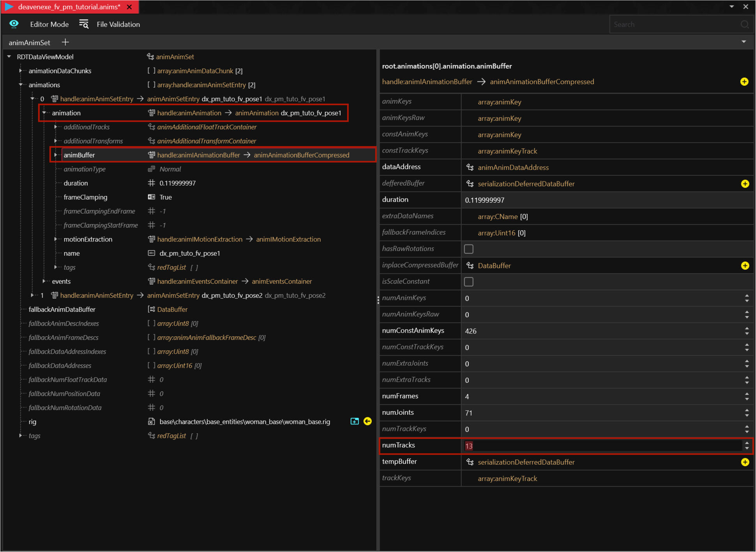The width and height of the screenshot is (756, 552).
Task: Expand the motionExtraction tree node
Action: 56,239
